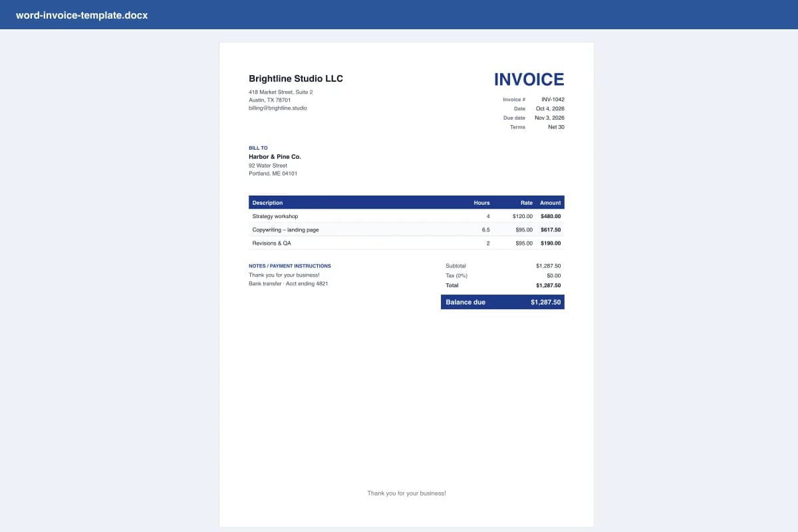Screen dimensions: 798x532
Task: Click the due date value Nov 3, 2026
Action: click(549, 118)
